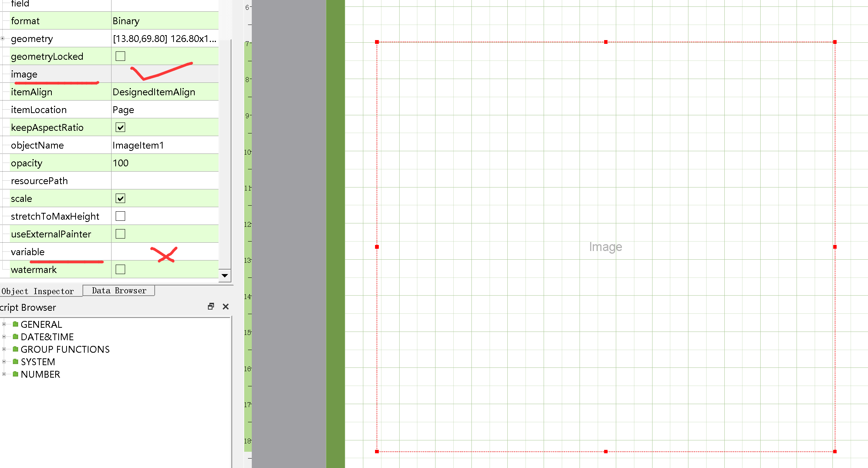Click the GROUP FUNCTIONS folder icon

[15, 349]
